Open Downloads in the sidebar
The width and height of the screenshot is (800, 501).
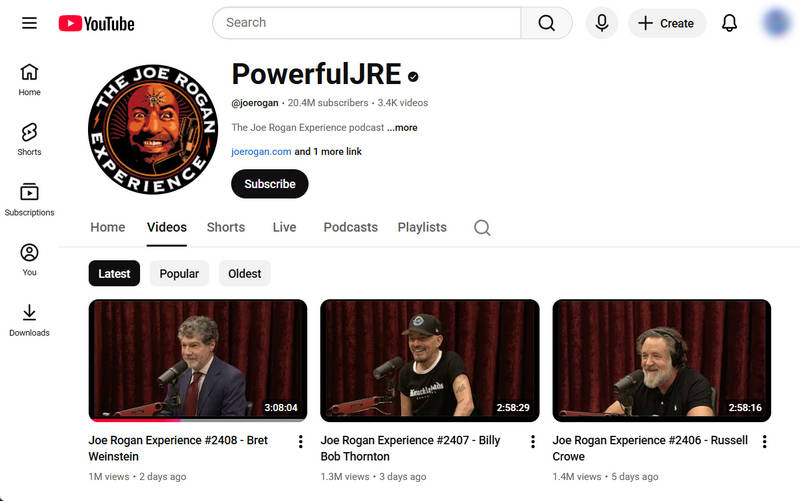pos(29,320)
